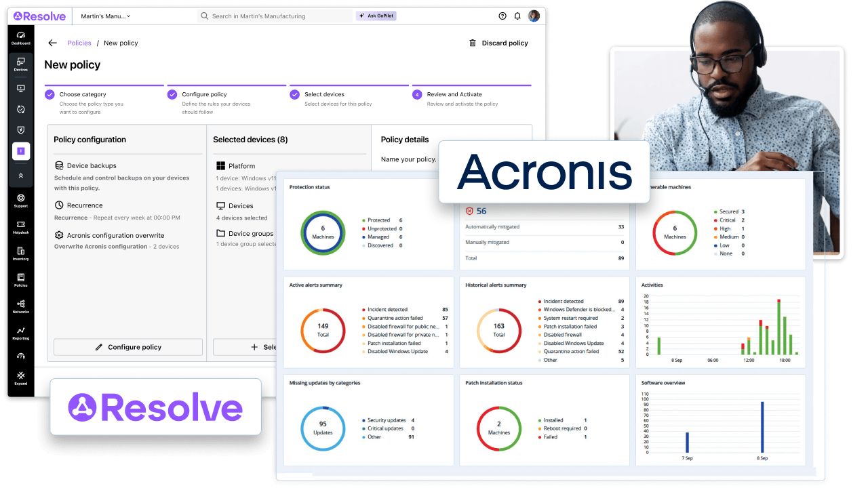Click 'Unprotected' legend entry in Protection status

[x=381, y=228]
